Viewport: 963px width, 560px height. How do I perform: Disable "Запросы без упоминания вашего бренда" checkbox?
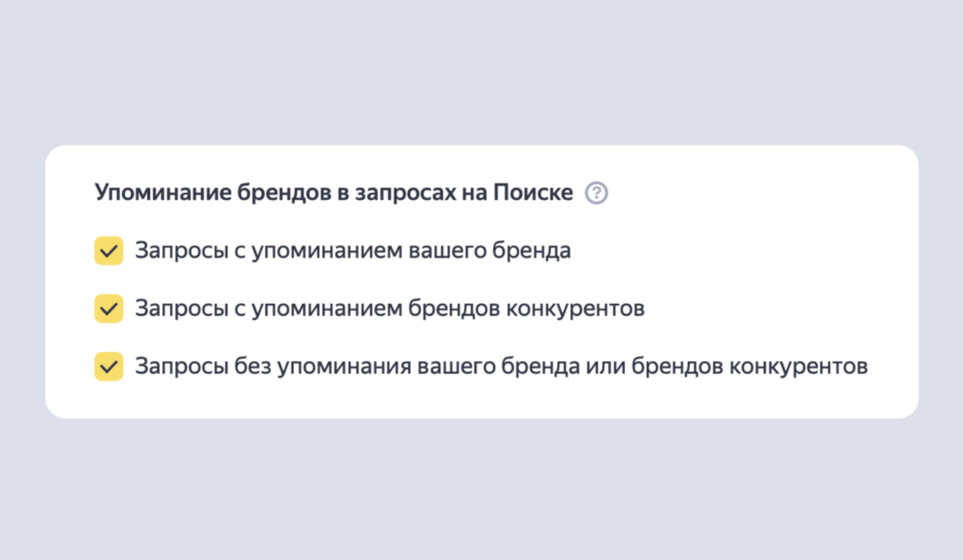109,367
